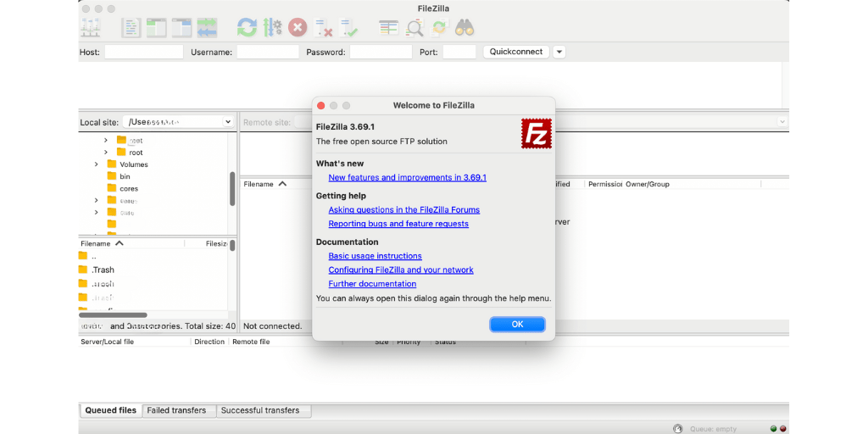Toggle synchronized browsing icon
The height and width of the screenshot is (434, 868).
point(440,28)
